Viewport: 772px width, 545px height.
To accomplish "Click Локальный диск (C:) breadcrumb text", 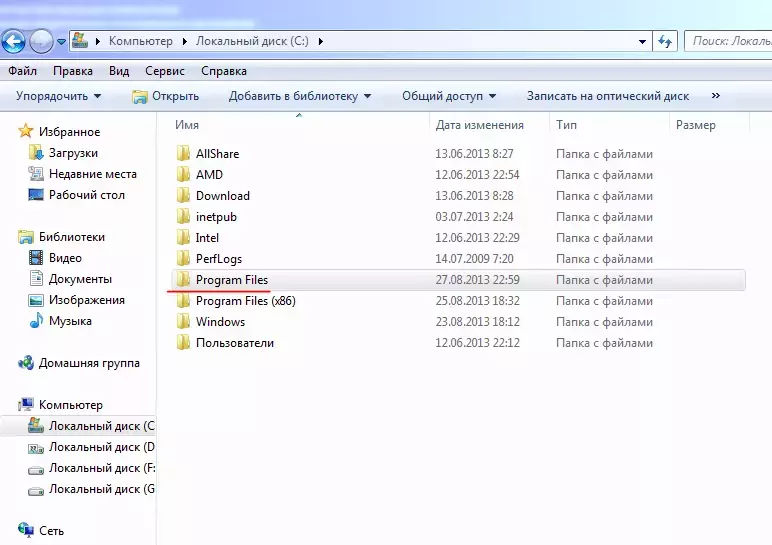I will point(252,41).
